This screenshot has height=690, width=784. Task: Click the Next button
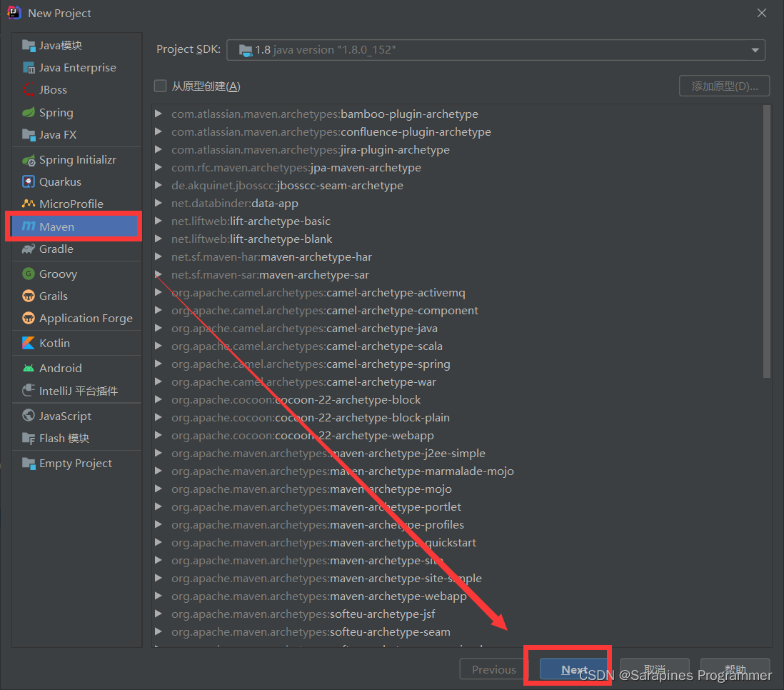[574, 669]
